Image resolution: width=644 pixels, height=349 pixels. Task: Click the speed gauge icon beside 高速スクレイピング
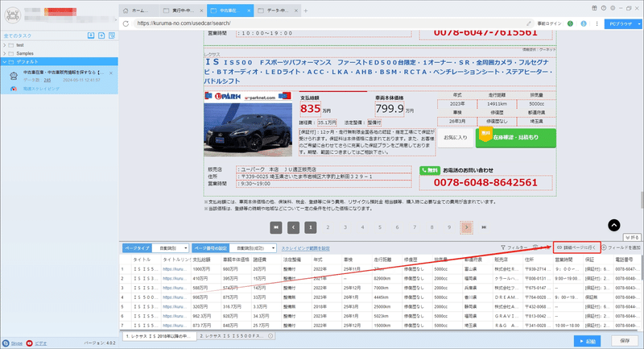point(14,89)
